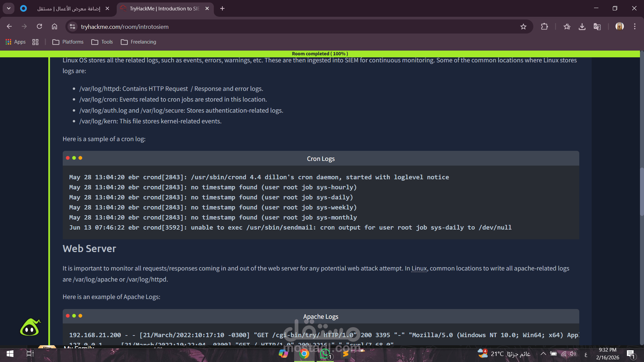644x362 pixels.
Task: Click the TryHackMe mascot chat icon
Action: [x=30, y=327]
